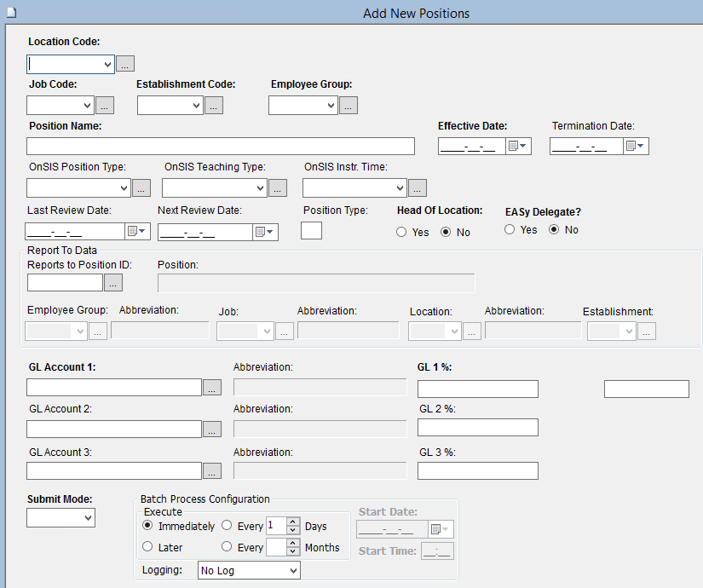The width and height of the screenshot is (703, 588).
Task: Click the Location Code browse button
Action: coord(125,64)
